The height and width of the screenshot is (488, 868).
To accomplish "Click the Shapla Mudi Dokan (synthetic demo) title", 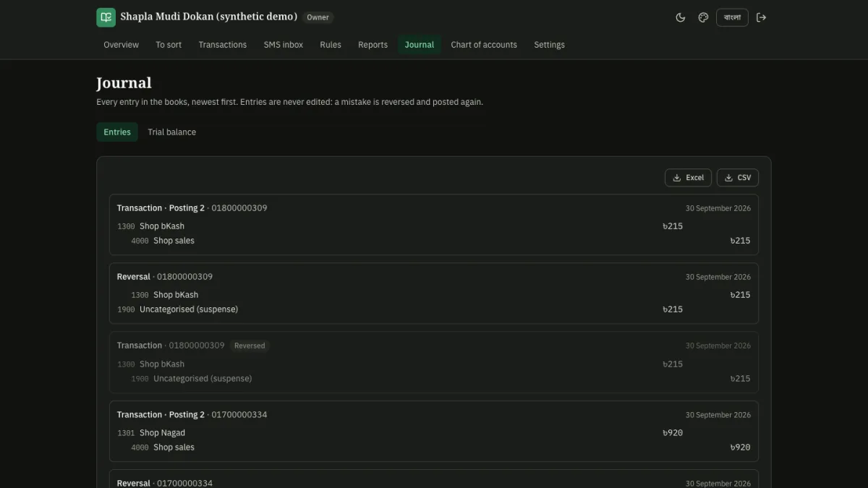I will point(208,17).
